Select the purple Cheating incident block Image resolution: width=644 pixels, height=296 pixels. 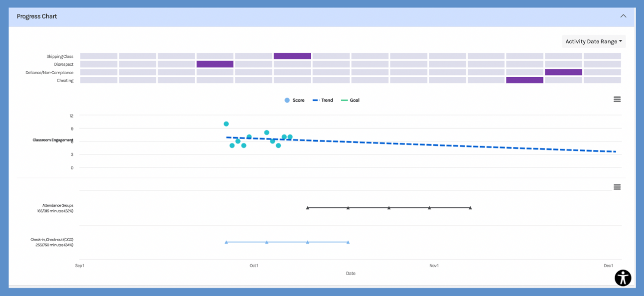(524, 80)
